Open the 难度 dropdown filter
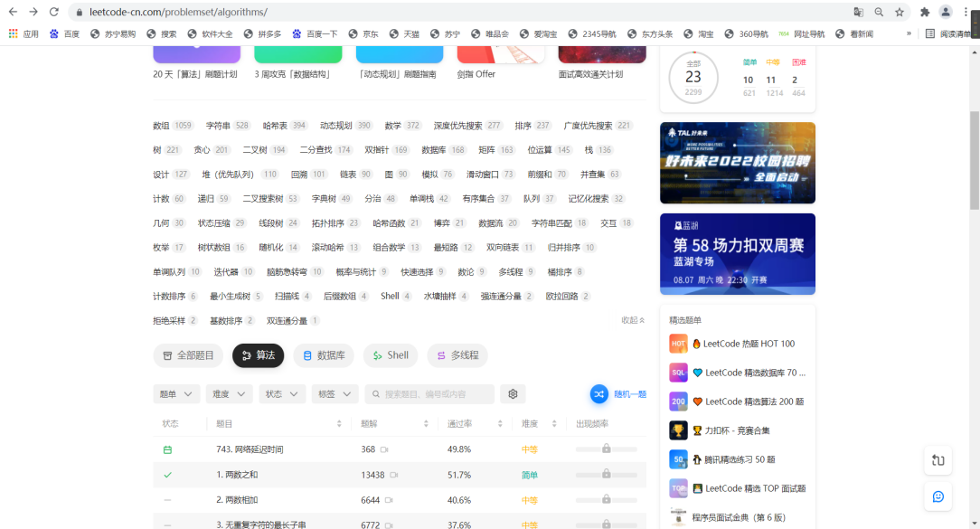This screenshot has width=980, height=529. tap(230, 394)
